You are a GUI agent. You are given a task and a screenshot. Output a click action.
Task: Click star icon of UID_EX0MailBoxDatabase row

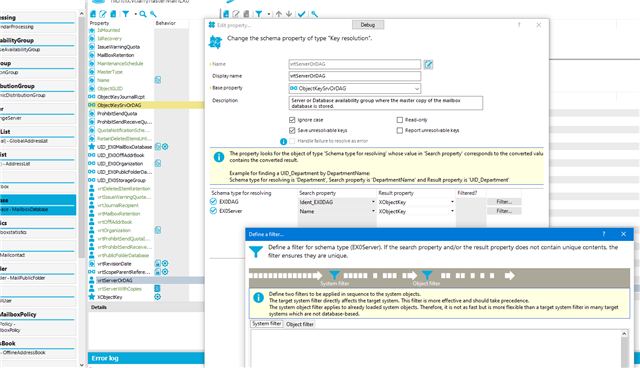pos(92,146)
